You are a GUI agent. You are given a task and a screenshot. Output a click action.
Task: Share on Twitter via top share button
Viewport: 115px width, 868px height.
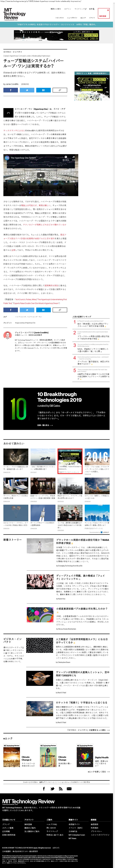(27, 90)
